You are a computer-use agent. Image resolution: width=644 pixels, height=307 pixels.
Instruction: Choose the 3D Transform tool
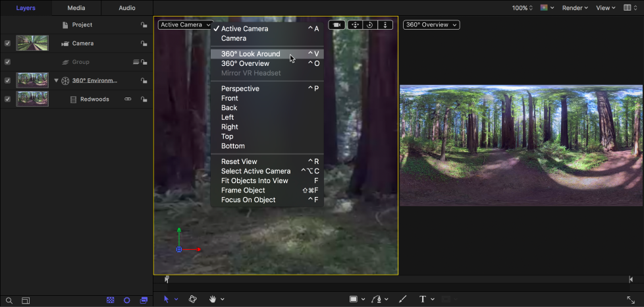pyautogui.click(x=193, y=299)
